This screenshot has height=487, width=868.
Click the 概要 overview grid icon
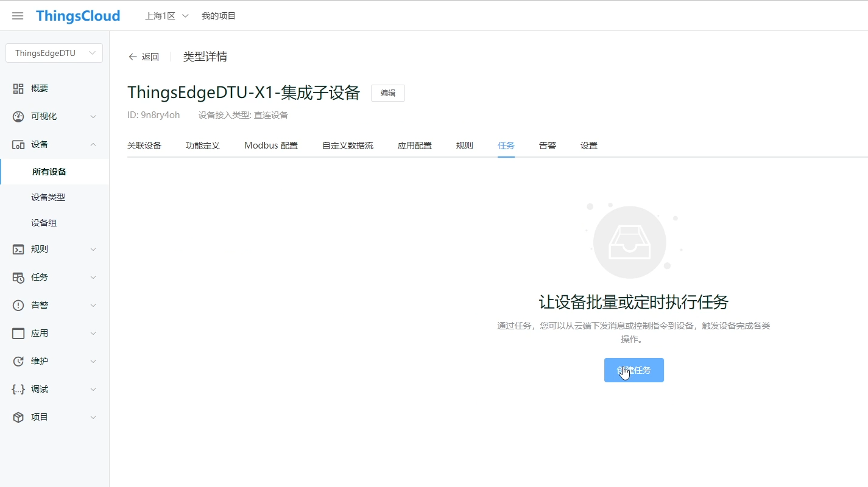click(18, 88)
